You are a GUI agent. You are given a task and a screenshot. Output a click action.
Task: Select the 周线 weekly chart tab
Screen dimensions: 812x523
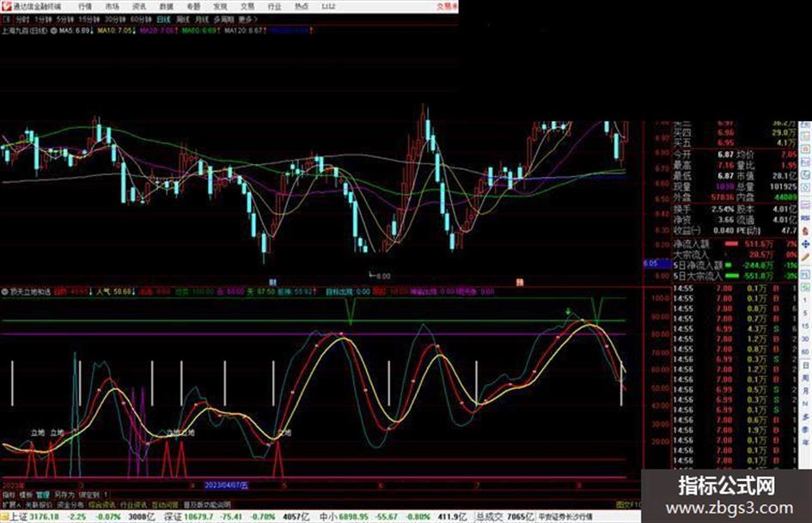[x=183, y=19]
